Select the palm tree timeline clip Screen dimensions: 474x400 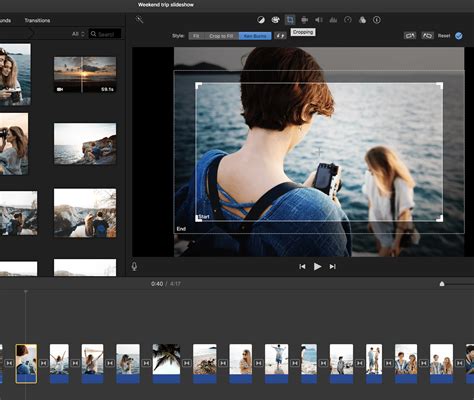[166, 364]
